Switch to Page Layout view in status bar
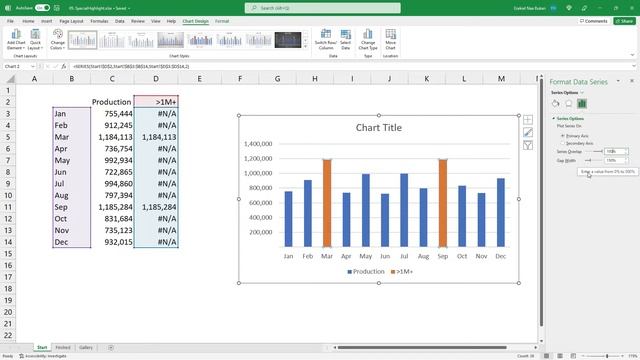Viewport: 640px width, 360px height. [x=560, y=356]
